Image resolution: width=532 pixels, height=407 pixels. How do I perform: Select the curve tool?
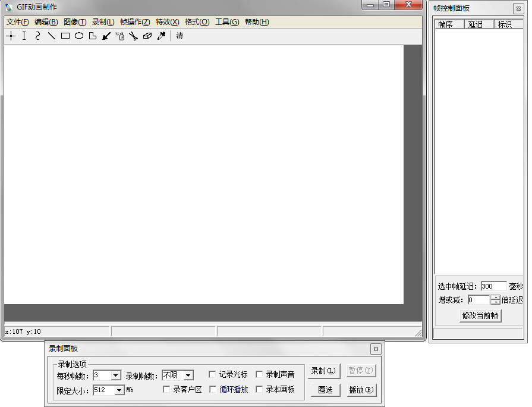(37, 36)
